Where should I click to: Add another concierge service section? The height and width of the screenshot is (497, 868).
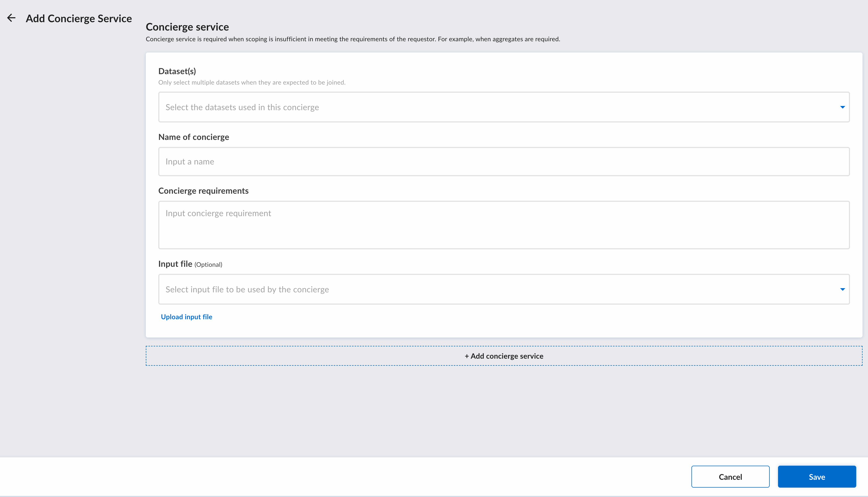[x=504, y=356]
